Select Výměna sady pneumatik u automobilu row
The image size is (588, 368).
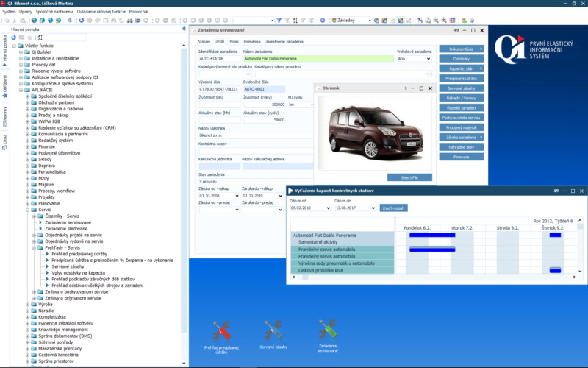(x=343, y=263)
